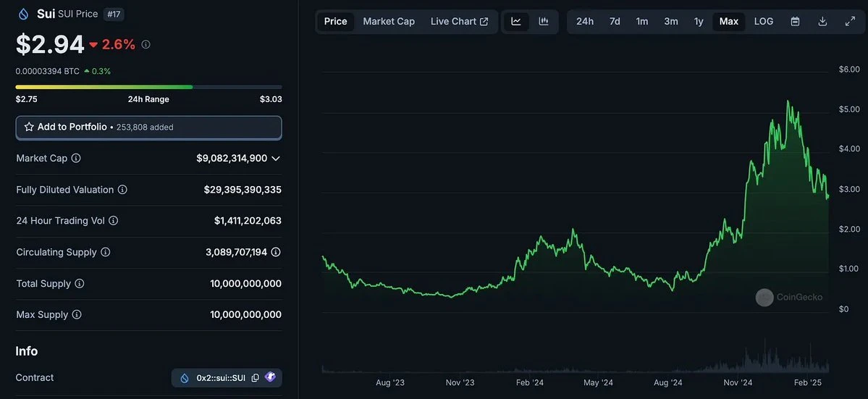Open Live Chart external link
Screen dimensions: 868x399
459,22
